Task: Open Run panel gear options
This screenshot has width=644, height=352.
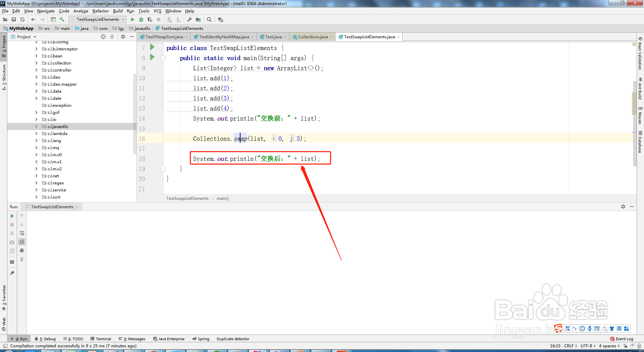Action: (623, 207)
